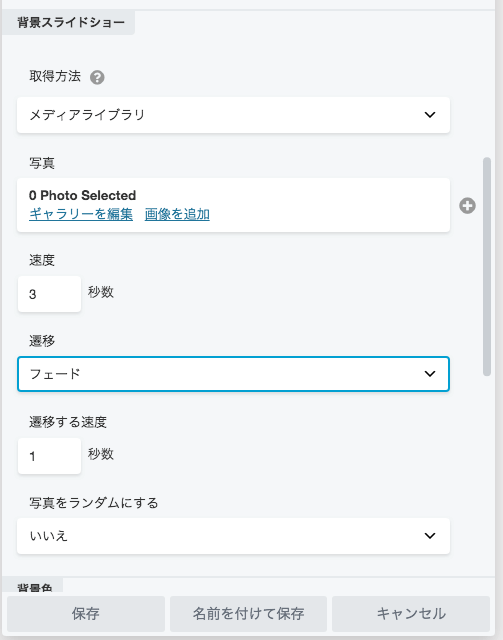This screenshot has width=503, height=640.
Task: Select the 背景色 section header
Action: tap(35, 587)
